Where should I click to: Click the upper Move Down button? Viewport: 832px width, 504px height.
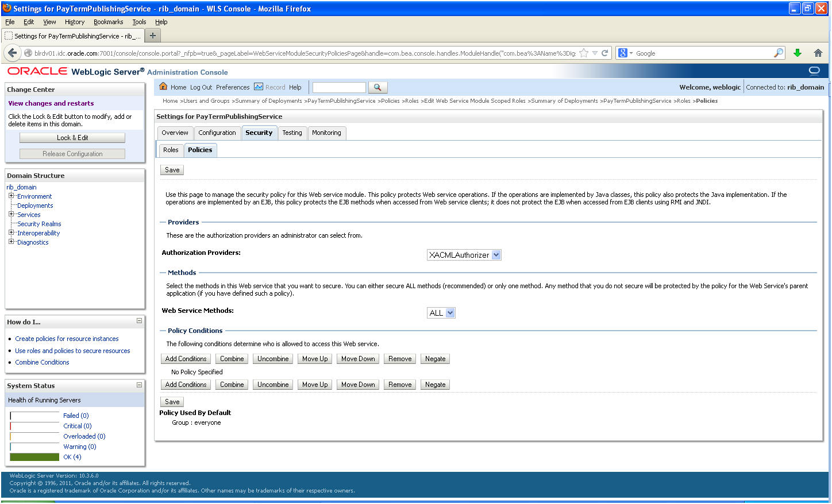click(x=358, y=359)
